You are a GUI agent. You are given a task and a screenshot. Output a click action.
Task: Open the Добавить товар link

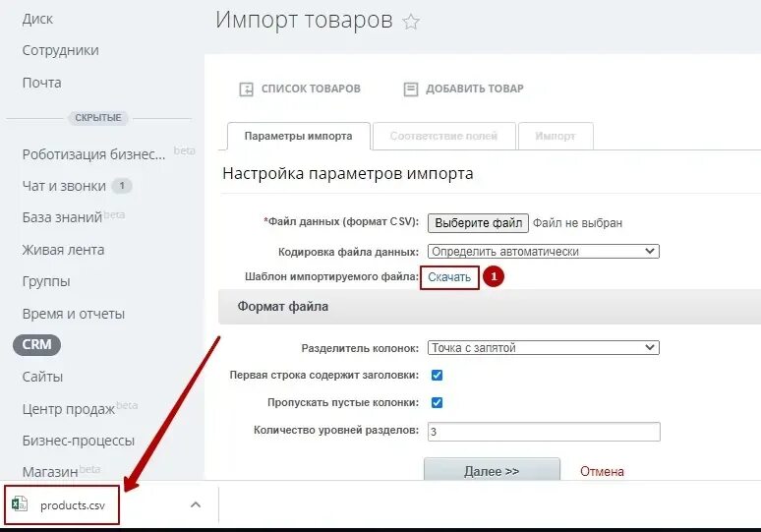[x=475, y=89]
